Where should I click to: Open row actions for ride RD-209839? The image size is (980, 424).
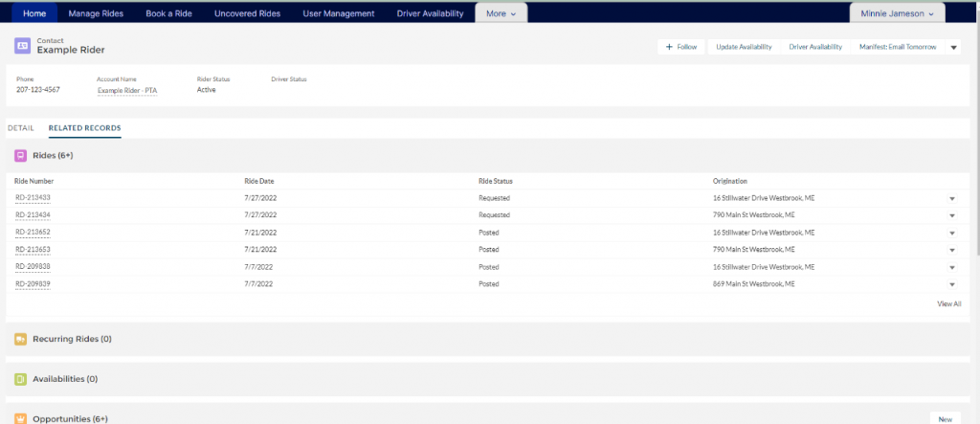click(x=952, y=284)
